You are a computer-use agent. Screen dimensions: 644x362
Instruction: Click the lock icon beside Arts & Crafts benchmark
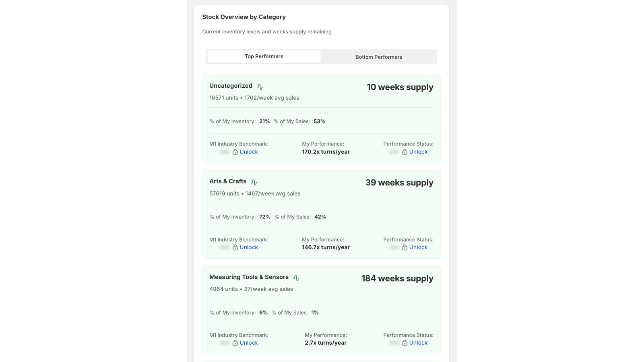235,247
